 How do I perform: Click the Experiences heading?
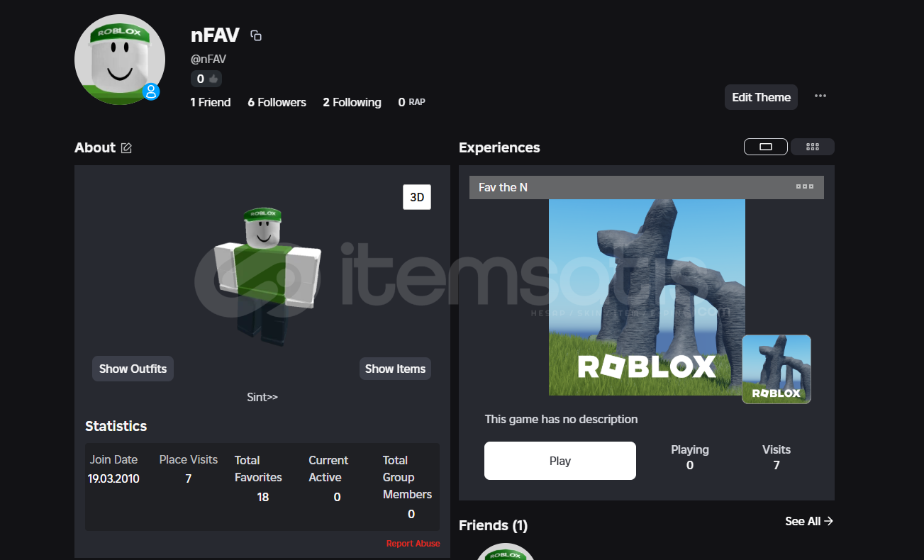499,147
